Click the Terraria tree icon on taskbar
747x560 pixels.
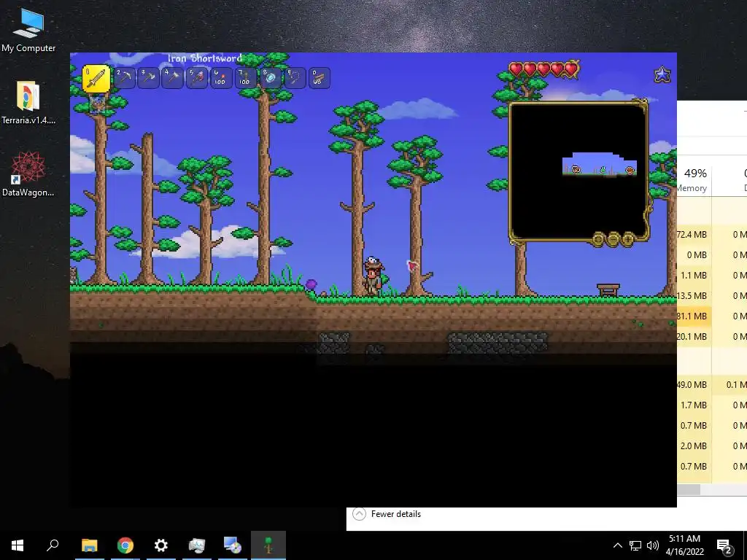click(x=268, y=545)
